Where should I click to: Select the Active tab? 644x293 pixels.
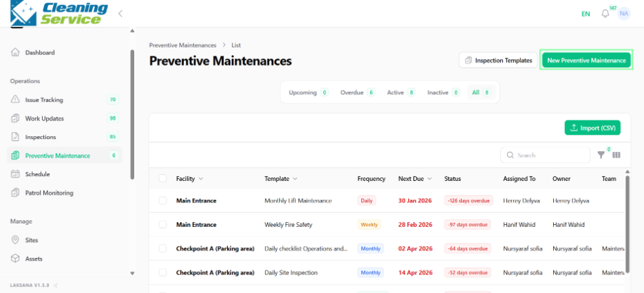[x=401, y=93]
